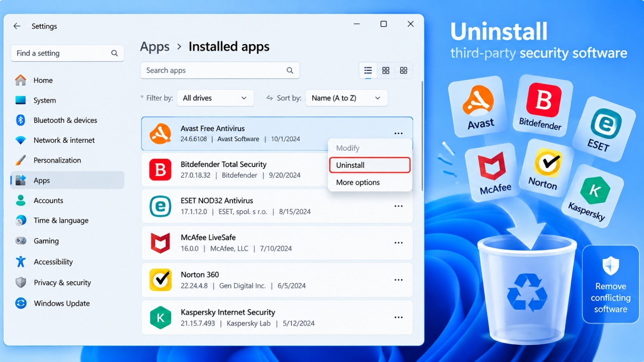Minimize the Settings window
This screenshot has height=362, width=644.
point(357,24)
